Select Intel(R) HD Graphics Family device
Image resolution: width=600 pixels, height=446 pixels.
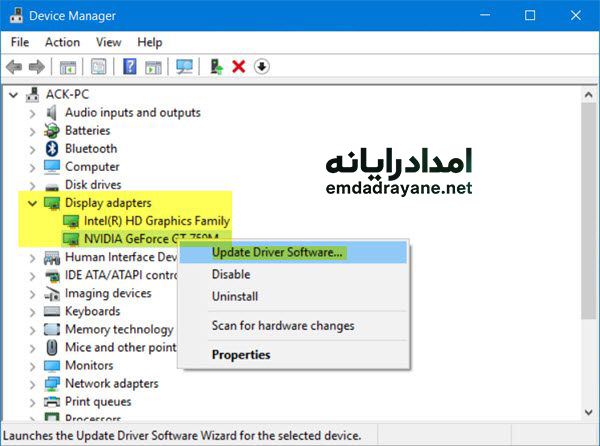(x=156, y=221)
